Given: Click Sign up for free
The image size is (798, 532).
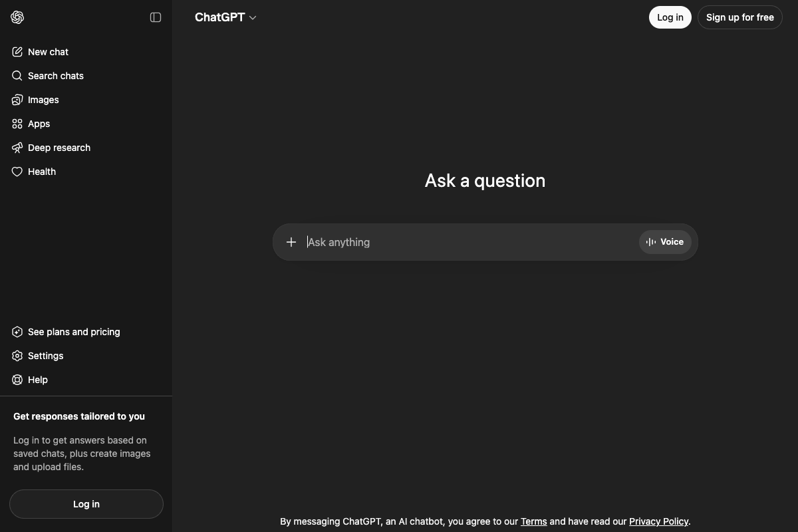Looking at the screenshot, I should (740, 17).
